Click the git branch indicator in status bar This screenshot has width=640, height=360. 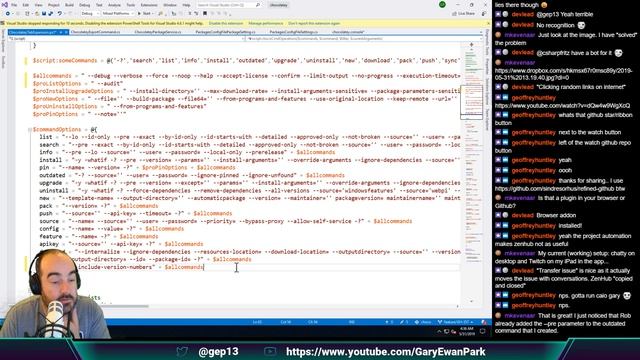click(456, 322)
